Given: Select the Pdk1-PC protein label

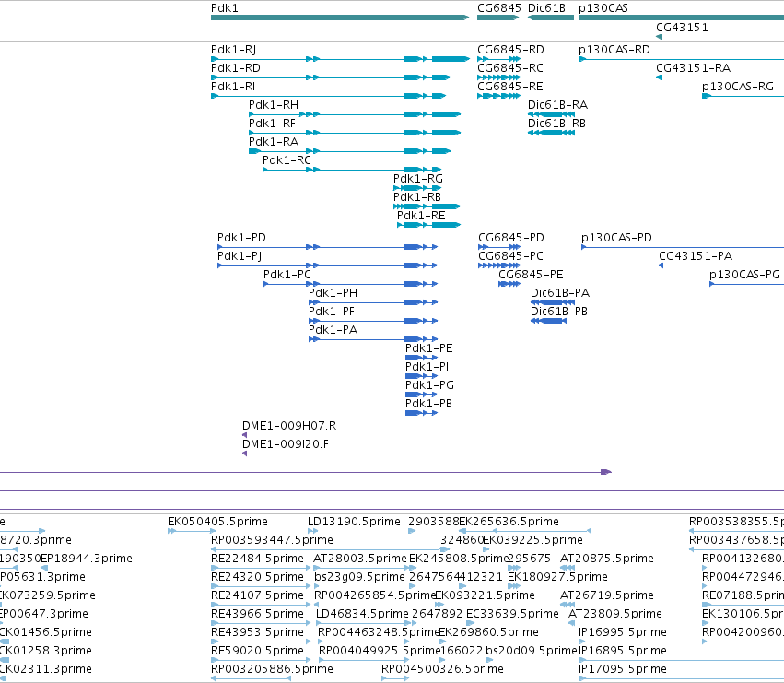Looking at the screenshot, I should (287, 276).
